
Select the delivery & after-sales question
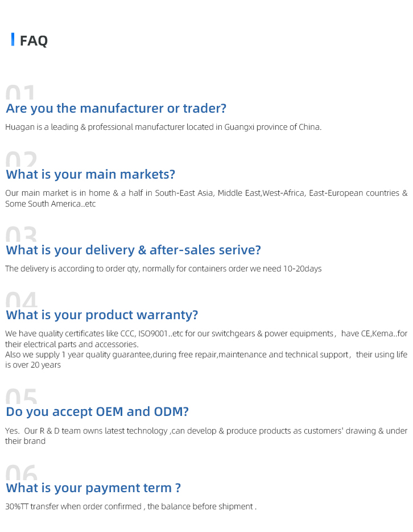133,250
